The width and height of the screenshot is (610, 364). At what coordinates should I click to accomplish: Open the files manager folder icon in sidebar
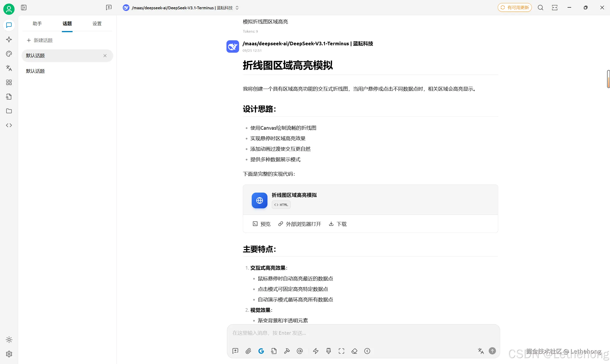click(9, 111)
